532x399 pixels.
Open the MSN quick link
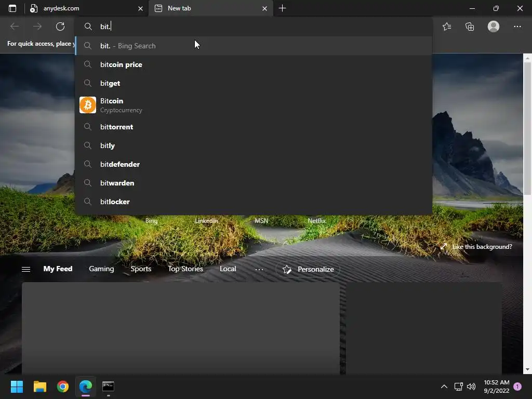[261, 220]
